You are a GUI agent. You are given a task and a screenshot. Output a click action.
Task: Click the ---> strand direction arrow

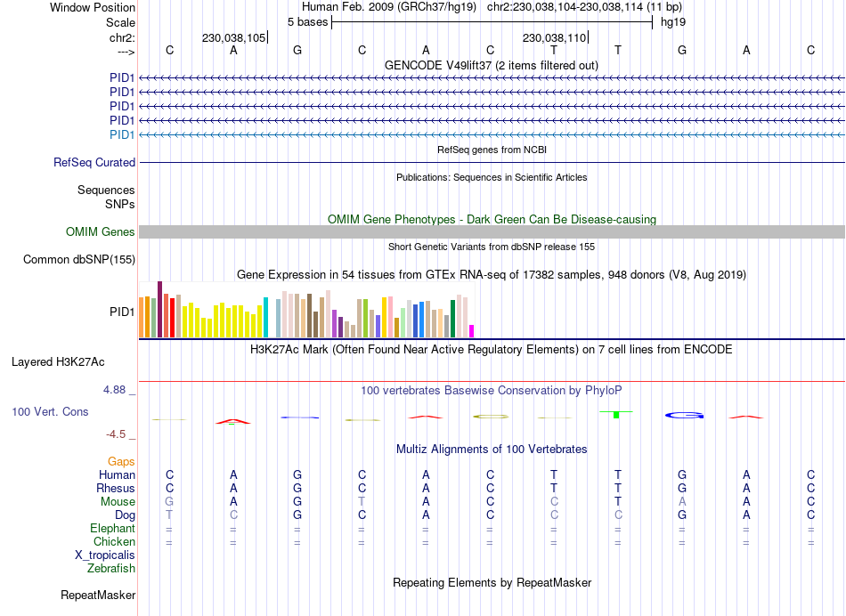pos(126,52)
